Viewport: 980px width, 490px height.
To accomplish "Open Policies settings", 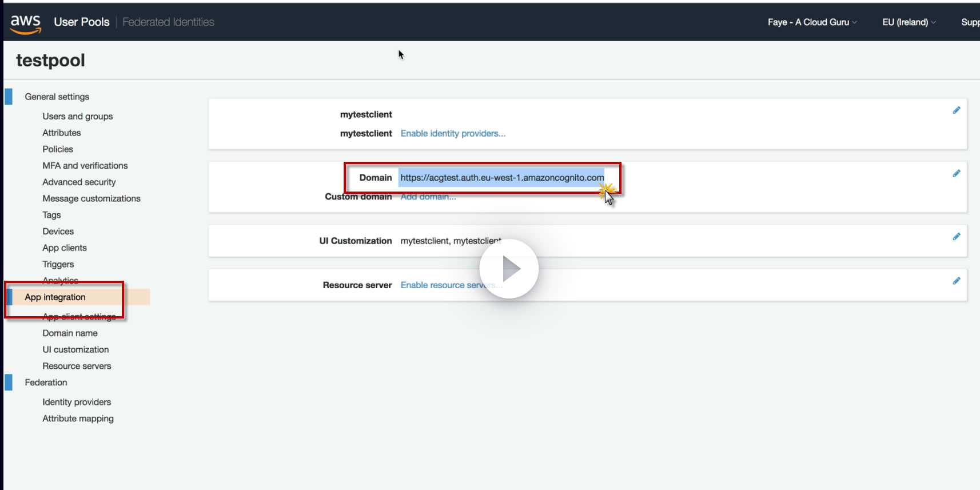I will [58, 149].
